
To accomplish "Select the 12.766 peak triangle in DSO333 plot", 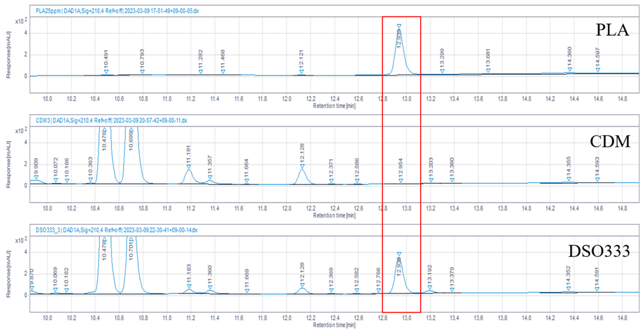I will click(379, 290).
